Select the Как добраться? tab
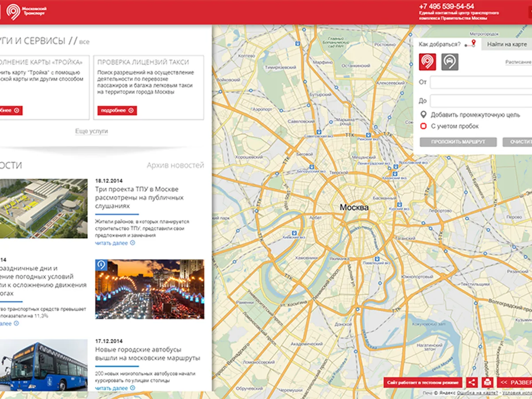This screenshot has height=399, width=532. pos(447,44)
